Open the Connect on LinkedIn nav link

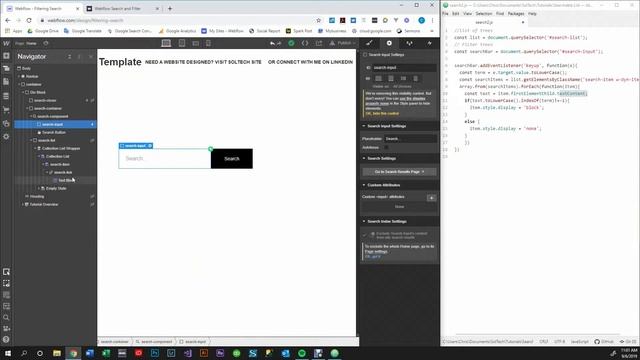pyautogui.click(x=310, y=62)
